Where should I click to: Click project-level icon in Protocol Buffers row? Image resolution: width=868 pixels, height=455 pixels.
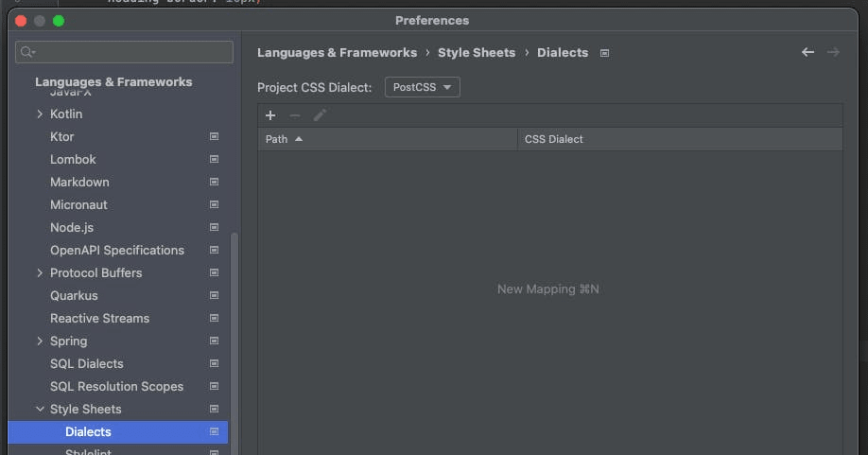coord(214,272)
